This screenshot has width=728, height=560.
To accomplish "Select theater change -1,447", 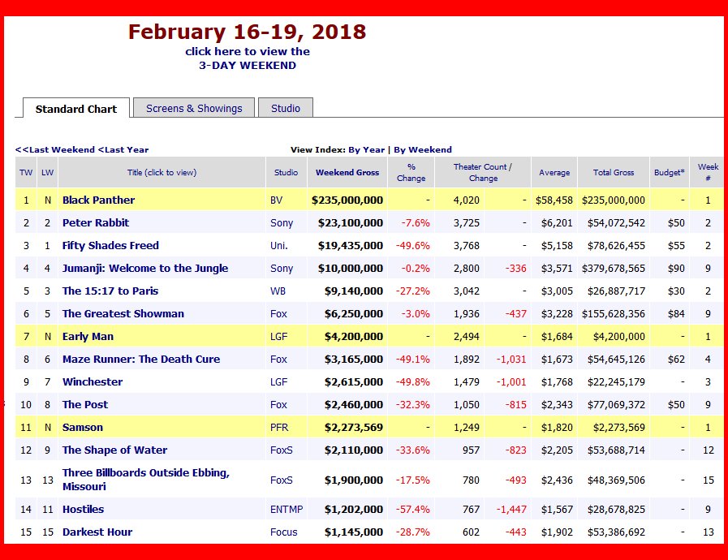I will (x=511, y=510).
